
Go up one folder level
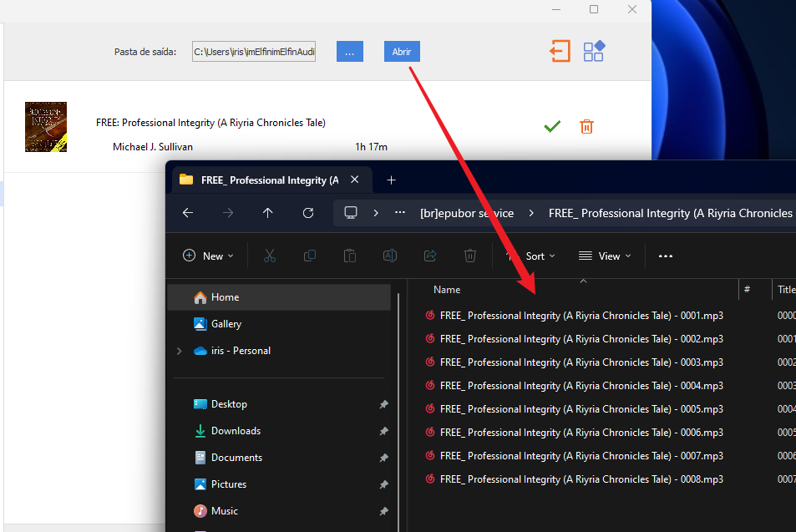click(x=267, y=213)
